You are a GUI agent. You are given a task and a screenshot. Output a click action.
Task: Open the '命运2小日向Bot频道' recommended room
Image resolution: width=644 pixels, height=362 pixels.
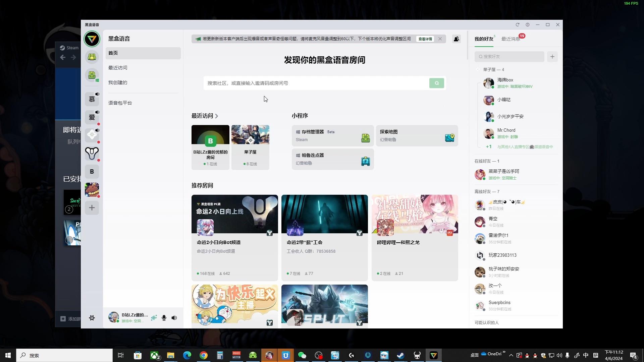tap(234, 238)
